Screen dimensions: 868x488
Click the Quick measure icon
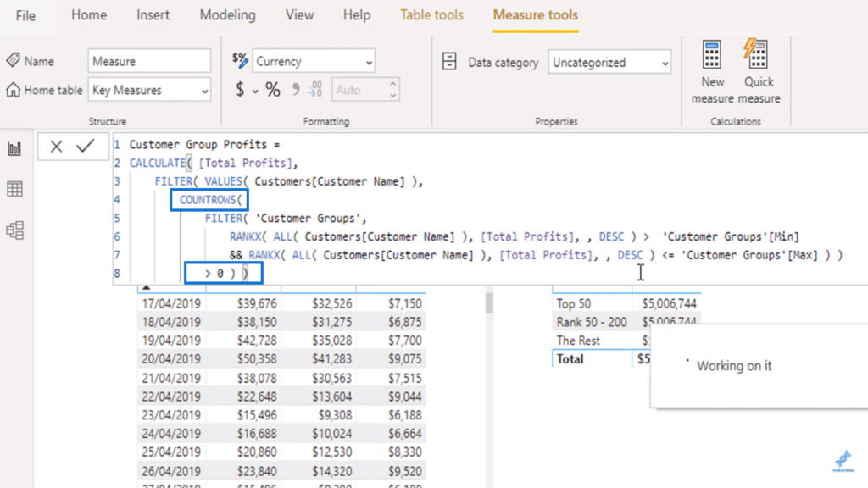point(756,55)
